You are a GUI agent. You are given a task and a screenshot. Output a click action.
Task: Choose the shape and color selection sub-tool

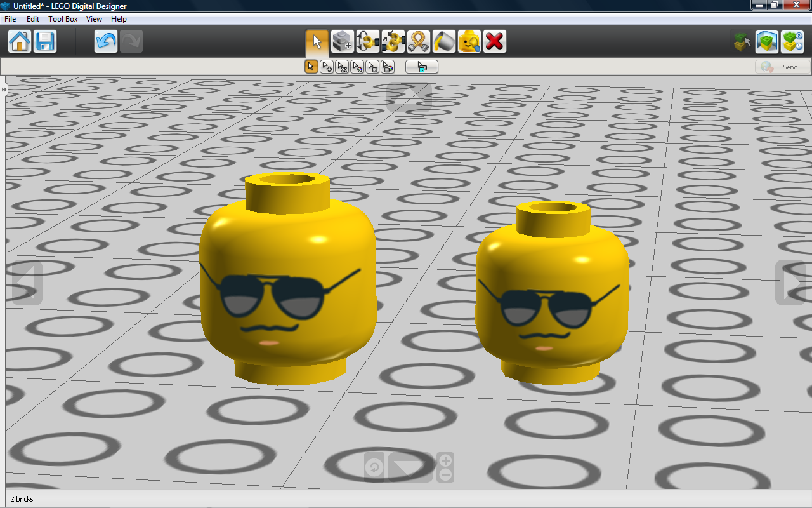[x=388, y=67]
